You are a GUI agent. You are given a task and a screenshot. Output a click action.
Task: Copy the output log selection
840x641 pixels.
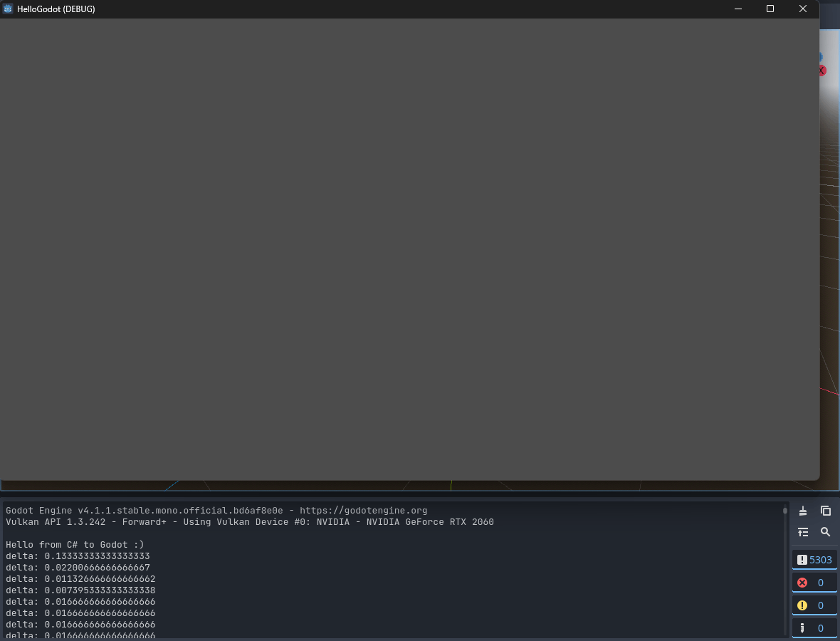coord(826,511)
